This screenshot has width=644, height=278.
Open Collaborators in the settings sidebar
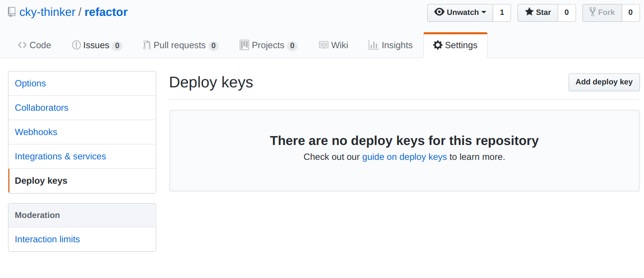click(x=82, y=108)
